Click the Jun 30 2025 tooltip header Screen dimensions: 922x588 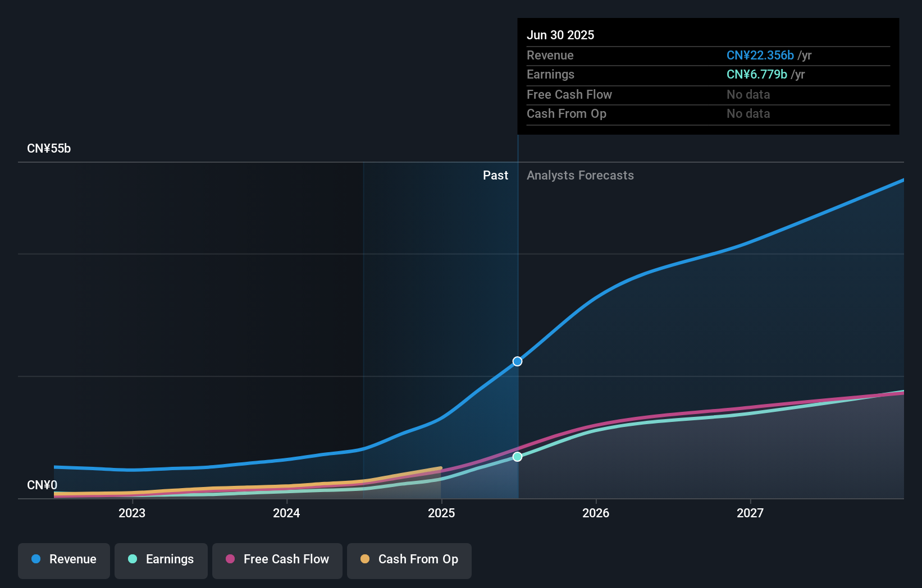pos(560,35)
